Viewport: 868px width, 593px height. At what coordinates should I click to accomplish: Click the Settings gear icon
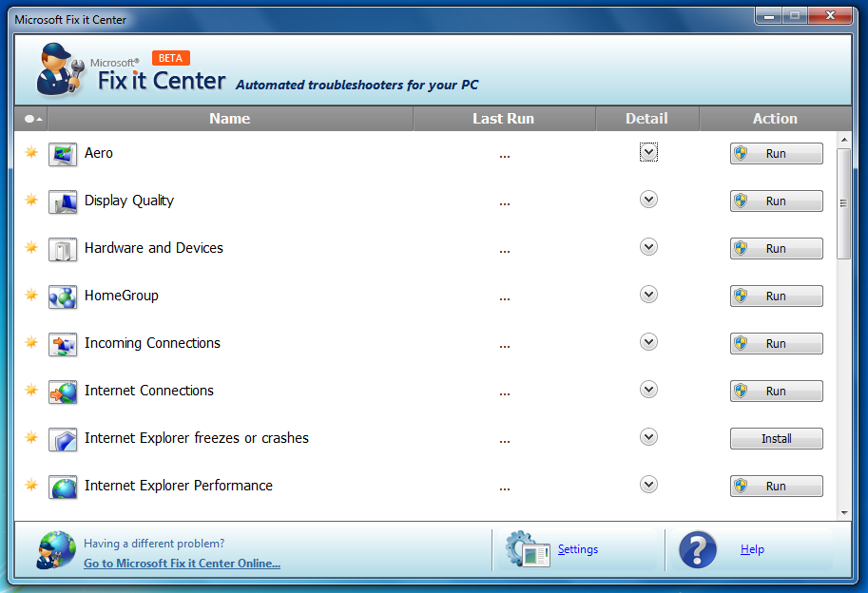tap(527, 549)
